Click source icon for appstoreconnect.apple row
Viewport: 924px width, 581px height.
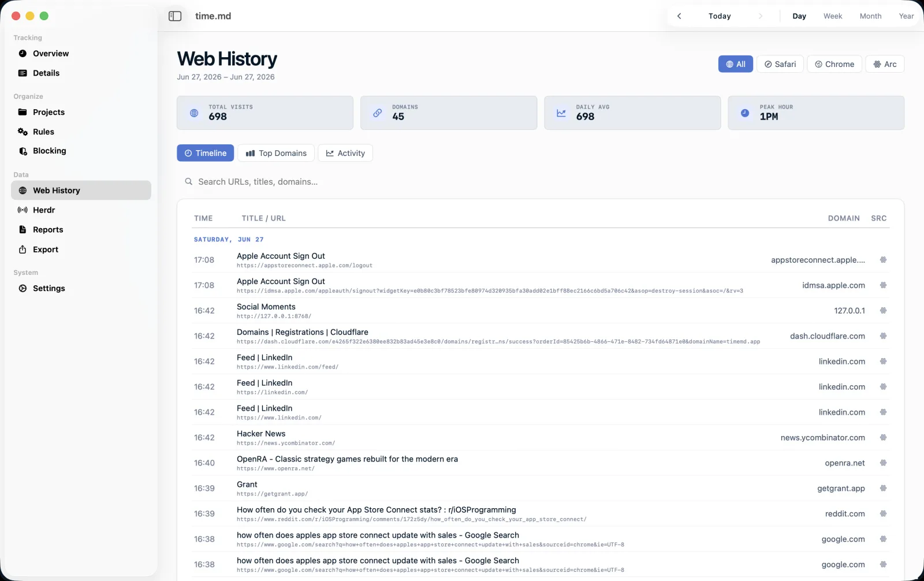pos(883,260)
